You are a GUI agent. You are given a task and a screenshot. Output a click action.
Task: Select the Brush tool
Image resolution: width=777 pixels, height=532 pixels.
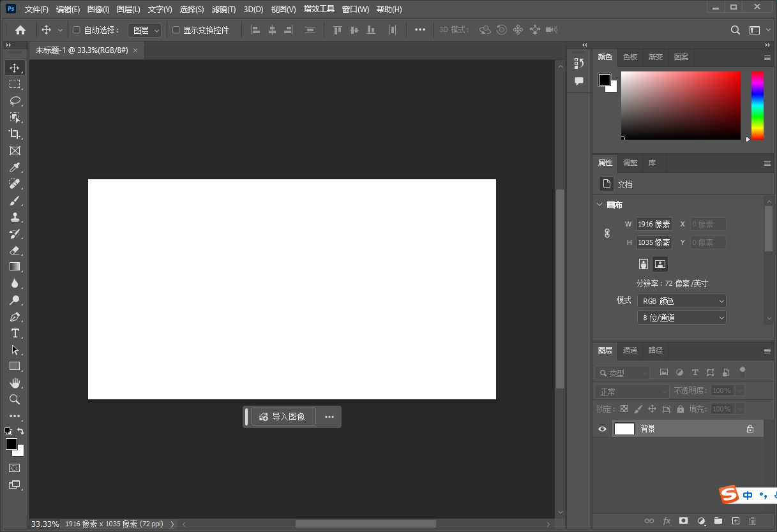[15, 200]
